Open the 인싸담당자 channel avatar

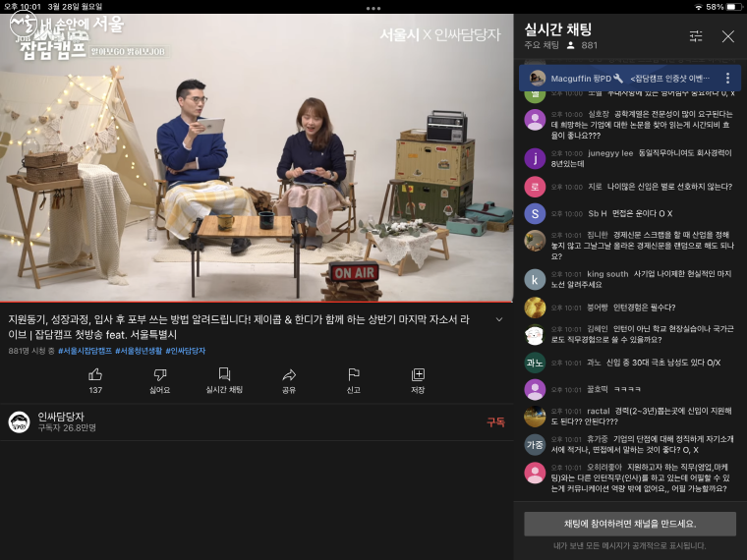point(19,422)
